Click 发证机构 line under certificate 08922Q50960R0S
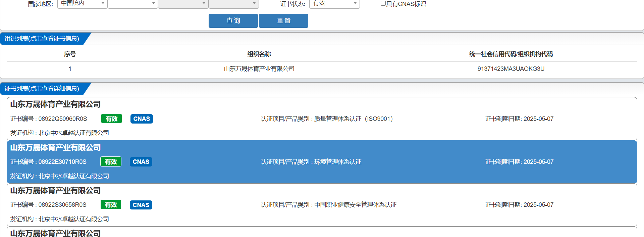Viewport: 644px width, 237px height. [59, 133]
